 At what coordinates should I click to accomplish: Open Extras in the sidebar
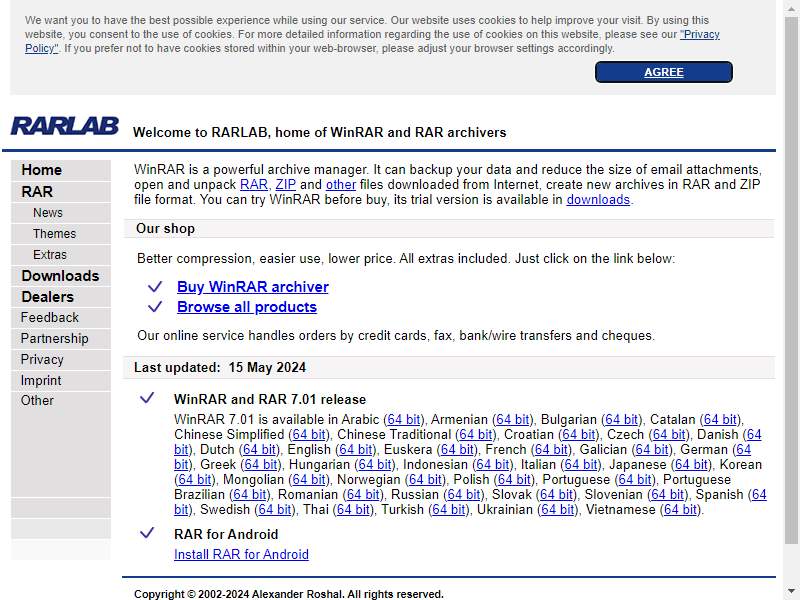[49, 255]
